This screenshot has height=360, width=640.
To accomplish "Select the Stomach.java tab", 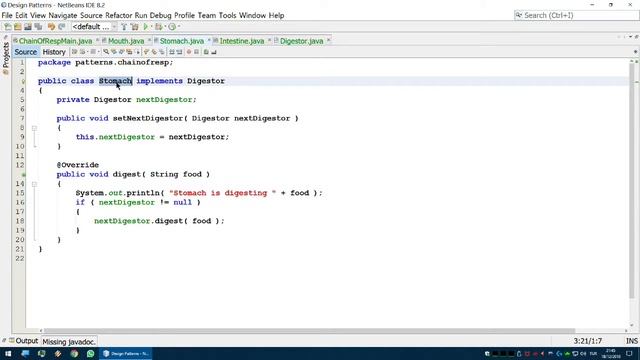I will [182, 41].
